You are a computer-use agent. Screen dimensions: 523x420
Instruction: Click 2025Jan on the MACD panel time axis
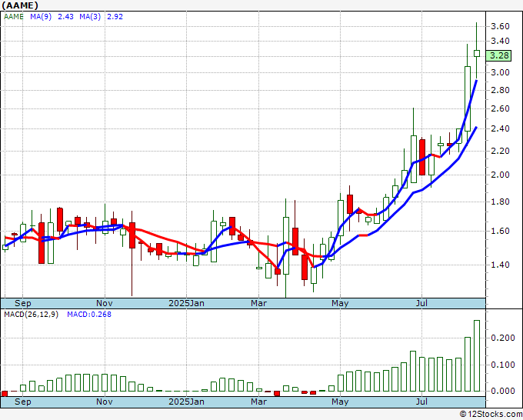(x=186, y=402)
